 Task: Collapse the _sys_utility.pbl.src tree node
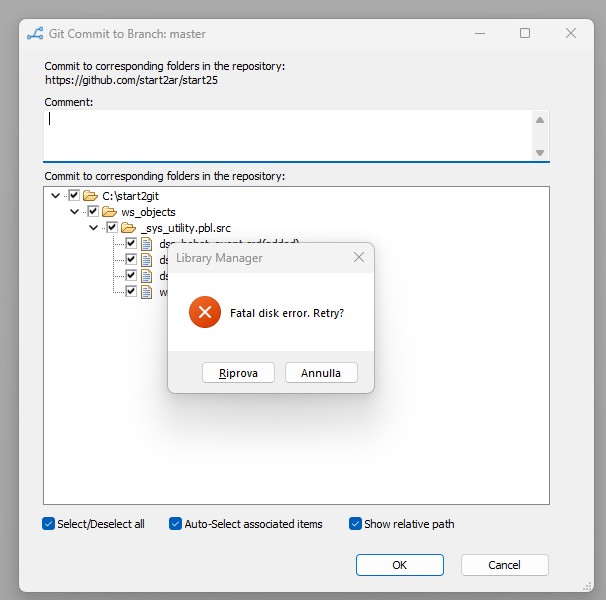94,228
